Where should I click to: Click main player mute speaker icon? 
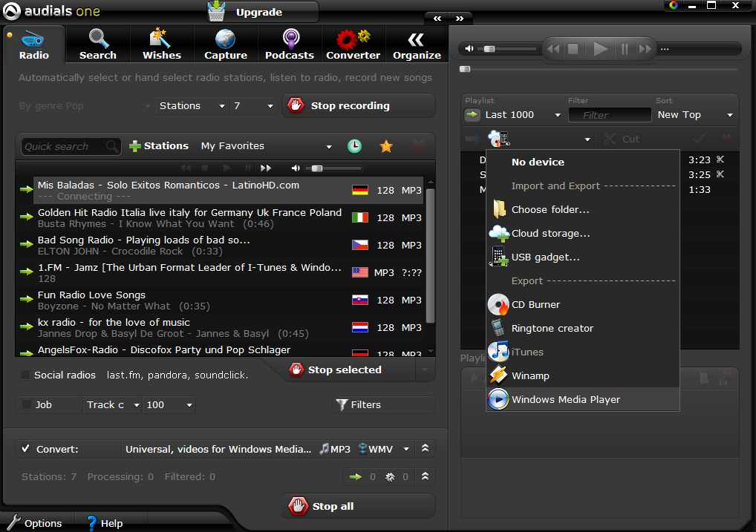(469, 49)
